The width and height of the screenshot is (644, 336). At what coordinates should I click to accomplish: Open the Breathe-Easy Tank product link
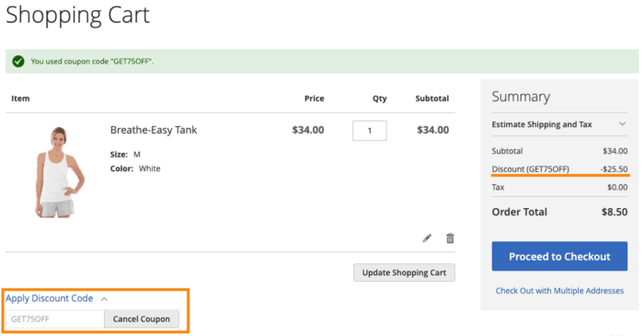pyautogui.click(x=154, y=130)
